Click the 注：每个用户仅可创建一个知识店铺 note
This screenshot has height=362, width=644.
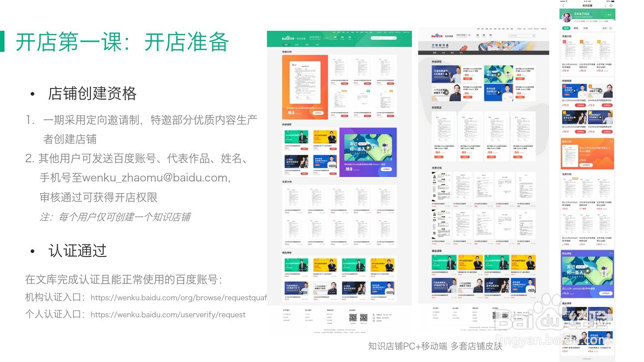[115, 217]
